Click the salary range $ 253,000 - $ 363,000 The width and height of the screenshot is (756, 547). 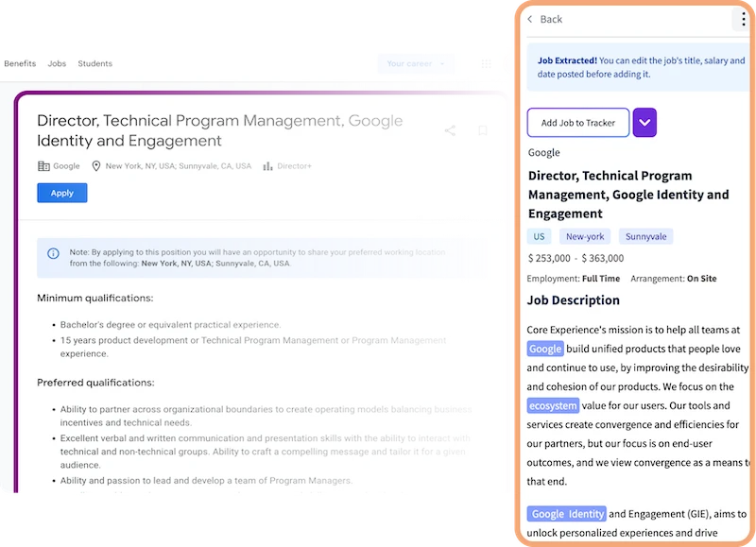(x=576, y=258)
